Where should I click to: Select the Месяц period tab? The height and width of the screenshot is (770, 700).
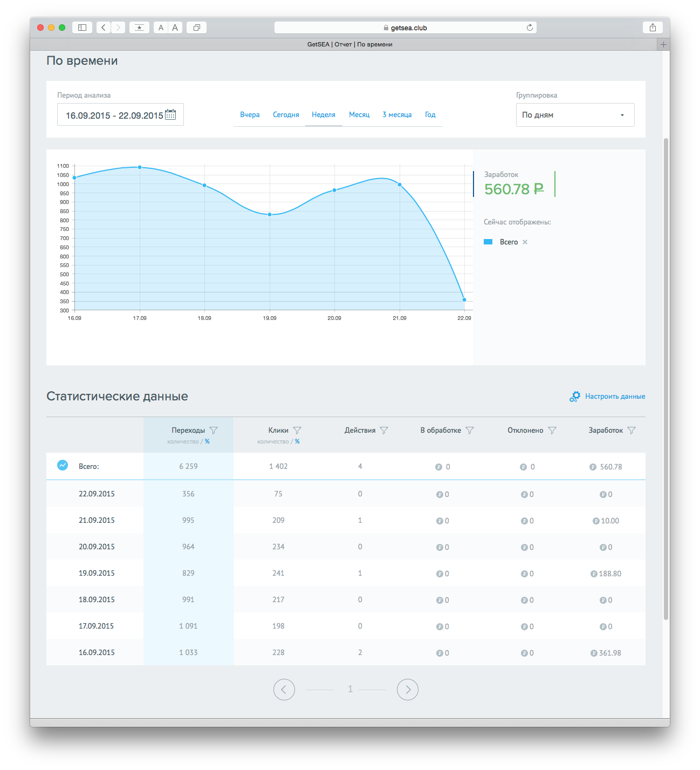coord(359,114)
